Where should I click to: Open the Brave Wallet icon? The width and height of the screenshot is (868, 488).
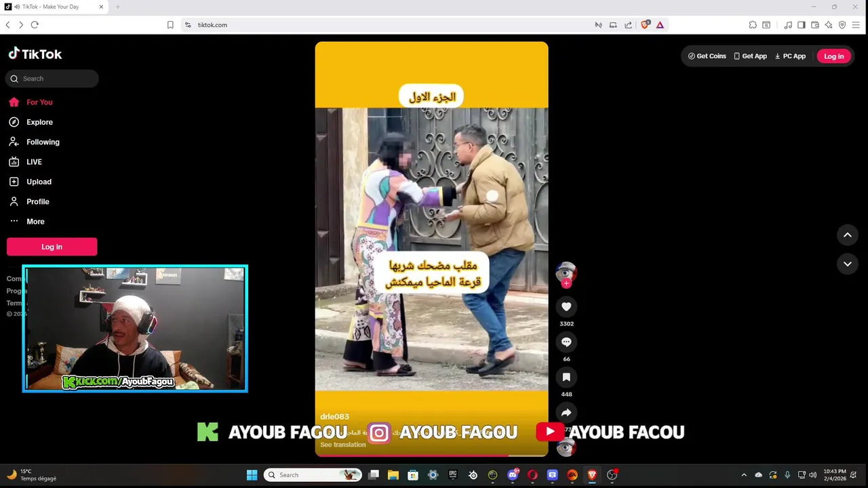tap(815, 25)
